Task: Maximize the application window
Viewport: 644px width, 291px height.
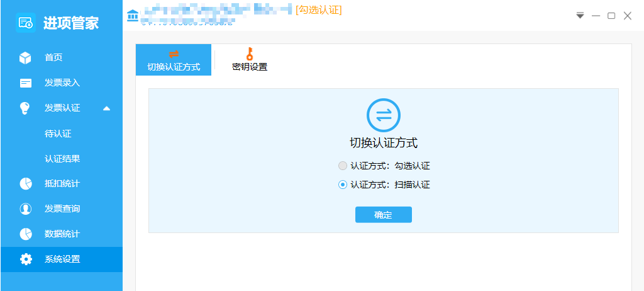Action: pos(611,16)
